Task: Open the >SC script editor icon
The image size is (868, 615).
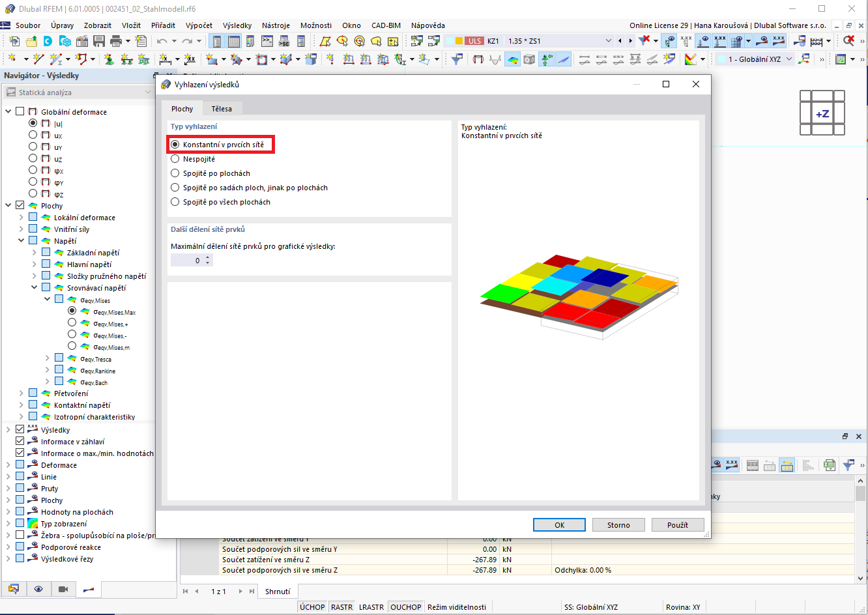Action: point(285,40)
